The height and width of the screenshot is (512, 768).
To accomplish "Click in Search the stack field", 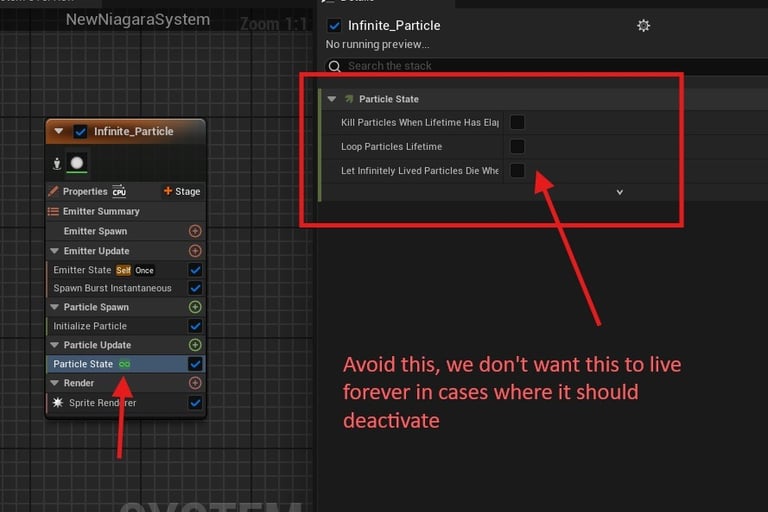I will point(546,66).
